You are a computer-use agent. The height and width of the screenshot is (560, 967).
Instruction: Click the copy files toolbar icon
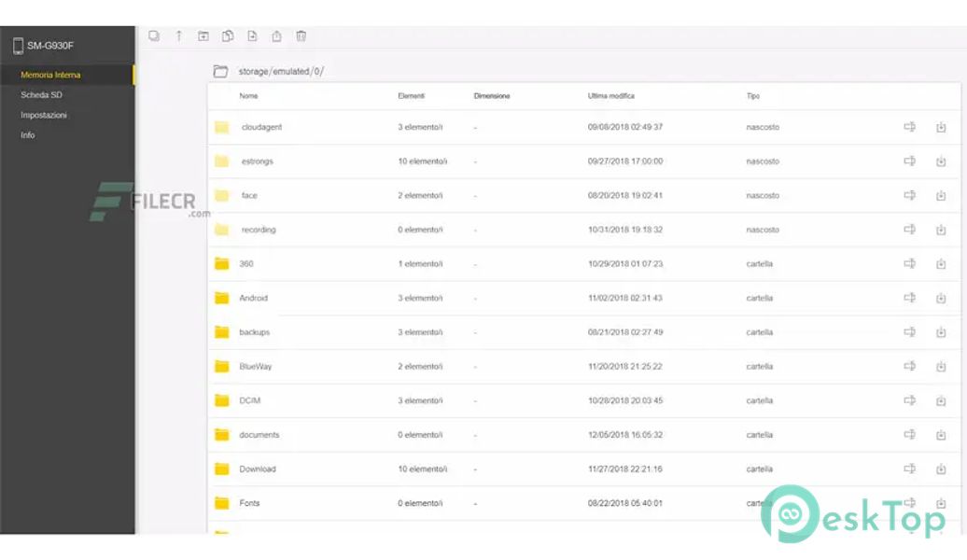click(228, 35)
